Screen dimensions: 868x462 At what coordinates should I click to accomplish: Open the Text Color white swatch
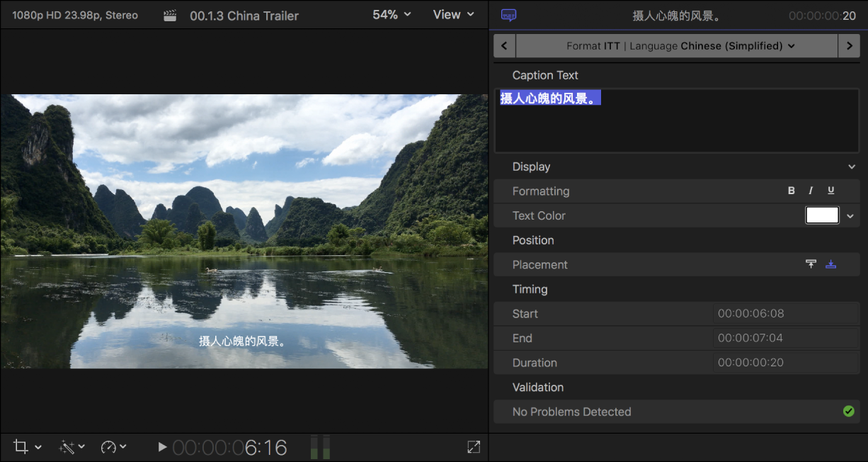pyautogui.click(x=822, y=215)
